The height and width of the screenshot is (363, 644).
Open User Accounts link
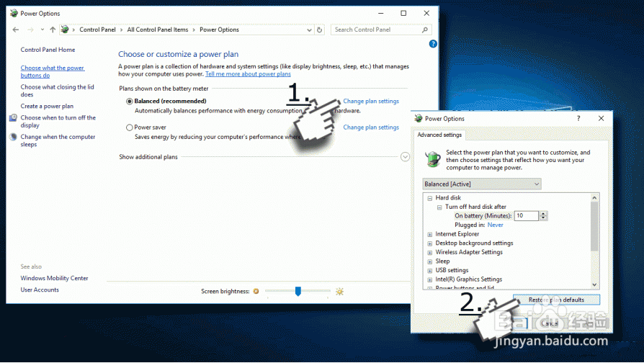click(x=40, y=290)
